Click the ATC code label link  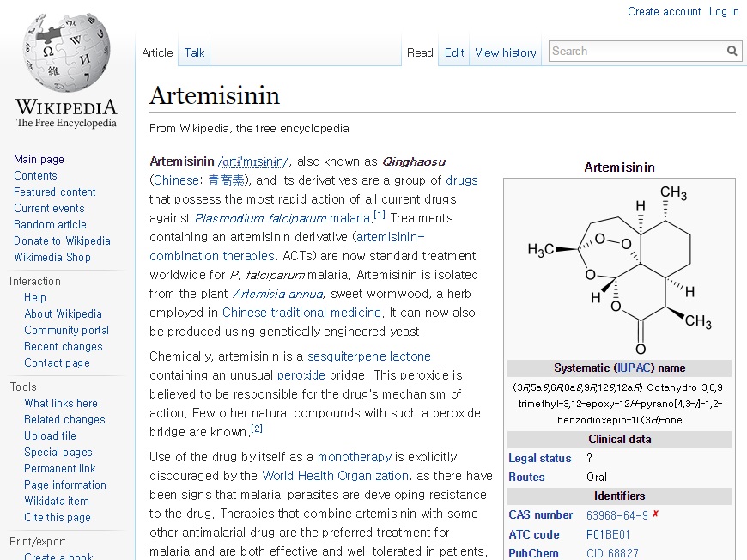(x=534, y=534)
